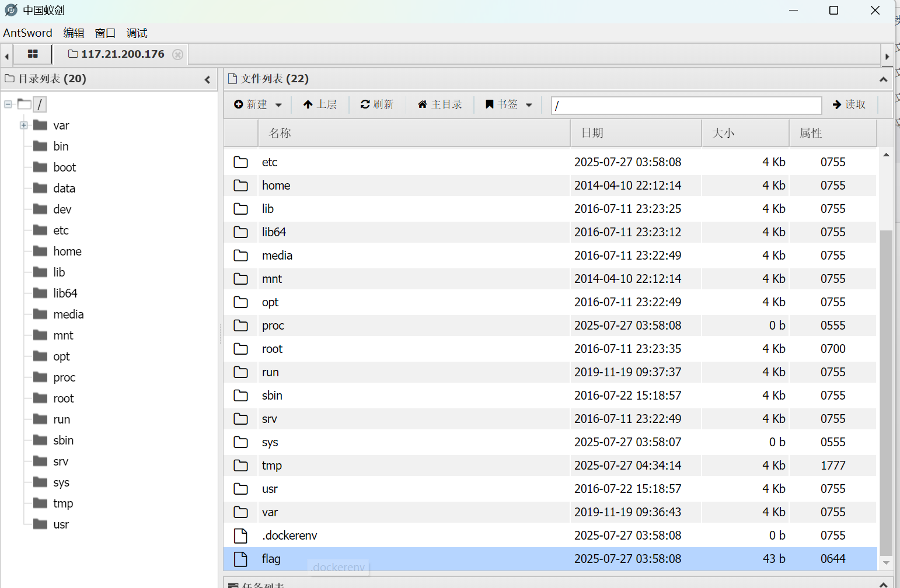Click the scrollbar down arrow in file list
900x588 pixels.
click(886, 563)
